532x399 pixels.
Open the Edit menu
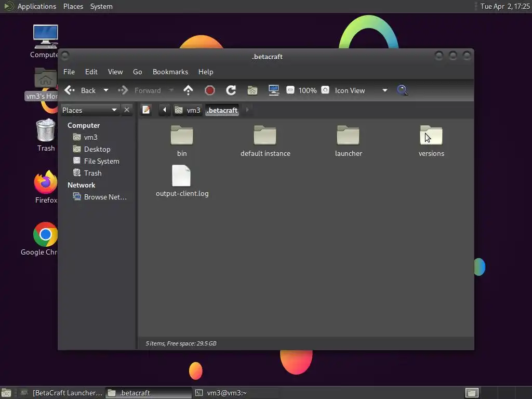tap(91, 72)
